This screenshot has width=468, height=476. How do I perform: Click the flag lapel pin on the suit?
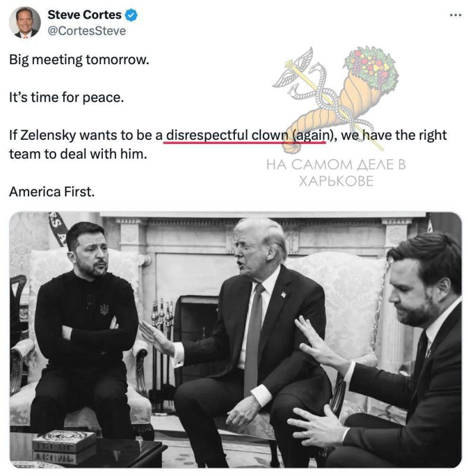[283, 294]
